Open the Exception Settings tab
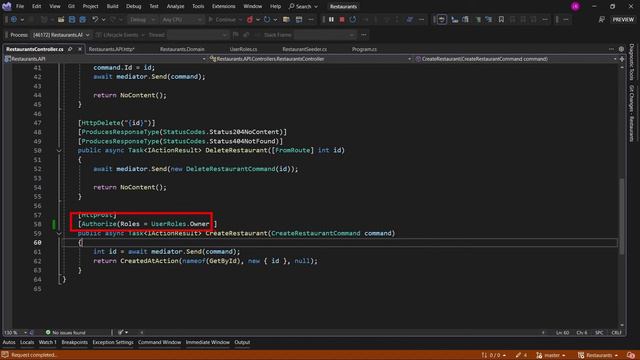 point(113,342)
